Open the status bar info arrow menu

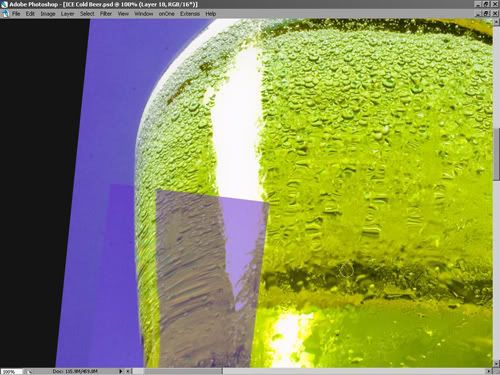121,371
